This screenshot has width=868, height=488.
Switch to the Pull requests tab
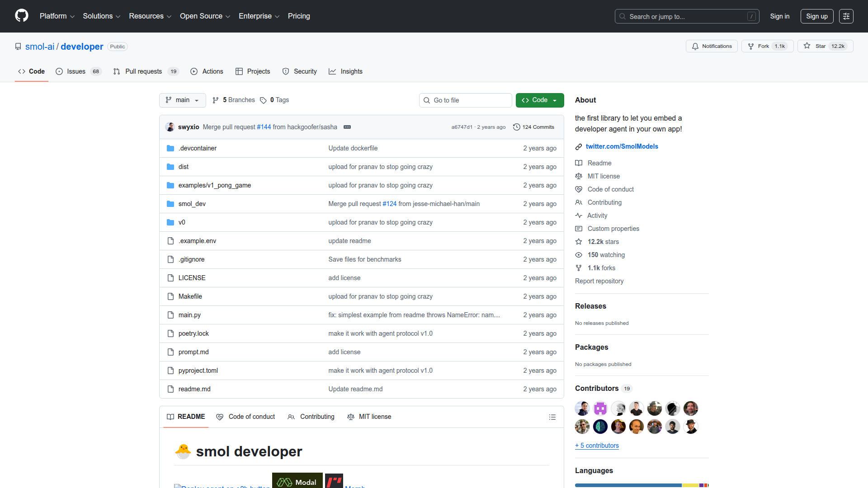point(143,71)
